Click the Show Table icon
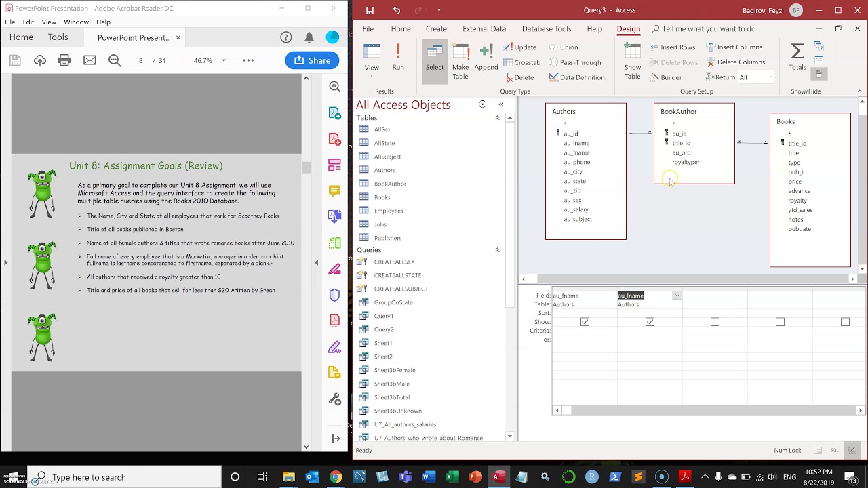 (633, 61)
